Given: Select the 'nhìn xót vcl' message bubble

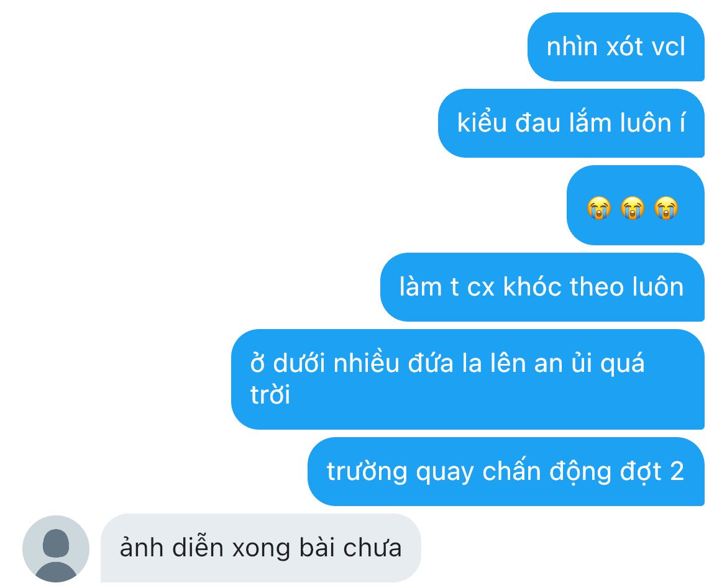Looking at the screenshot, I should coord(616,47).
